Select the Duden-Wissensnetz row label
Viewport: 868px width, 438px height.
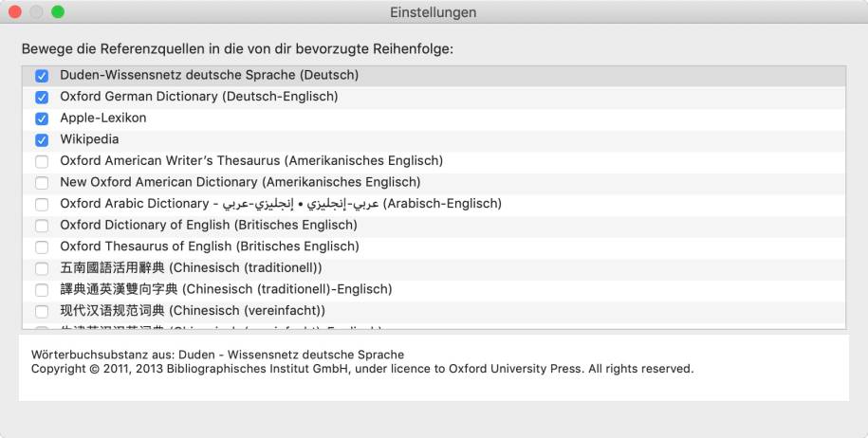tap(210, 75)
